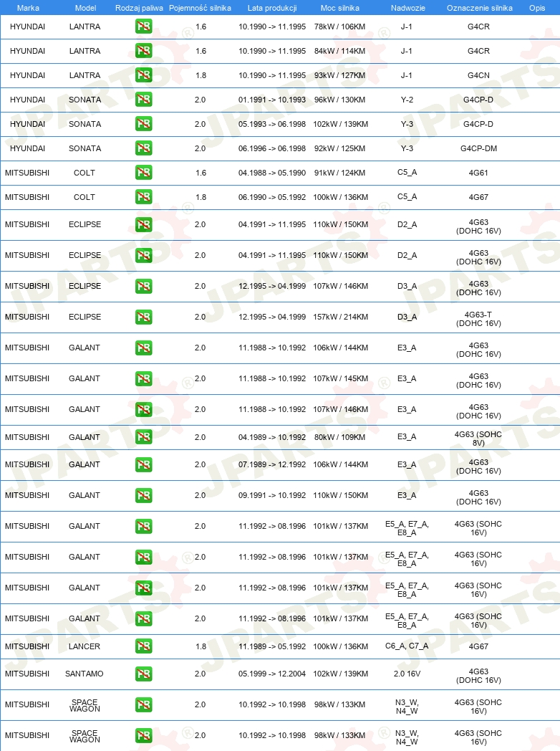Click fuel icon in ECLIPSE 107kW row
Image resolution: width=560 pixels, height=751 pixels.
pos(144,287)
